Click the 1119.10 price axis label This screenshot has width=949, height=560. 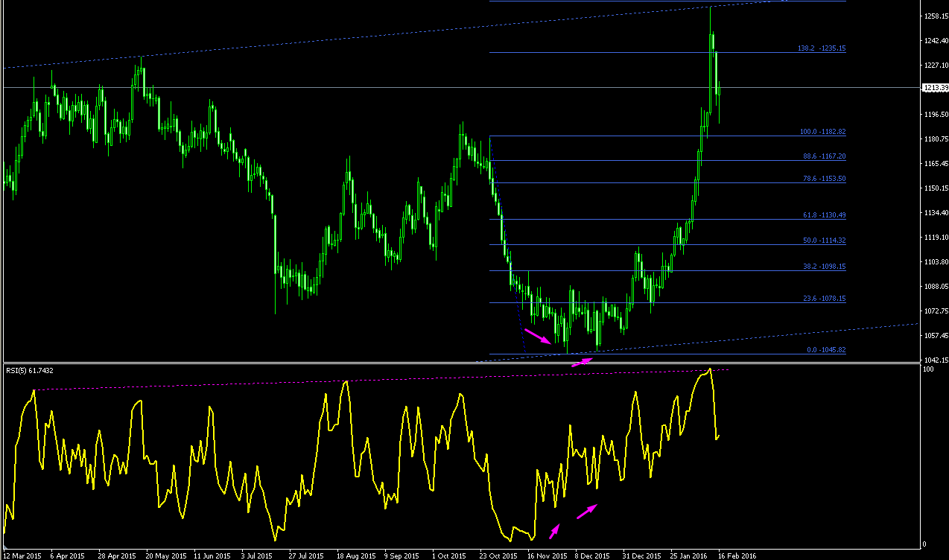(935, 237)
